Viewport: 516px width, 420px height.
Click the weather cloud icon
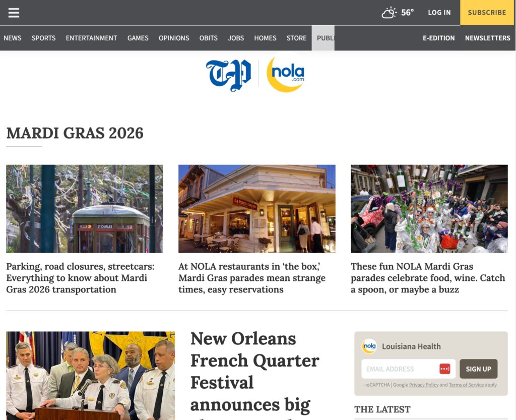tap(389, 13)
